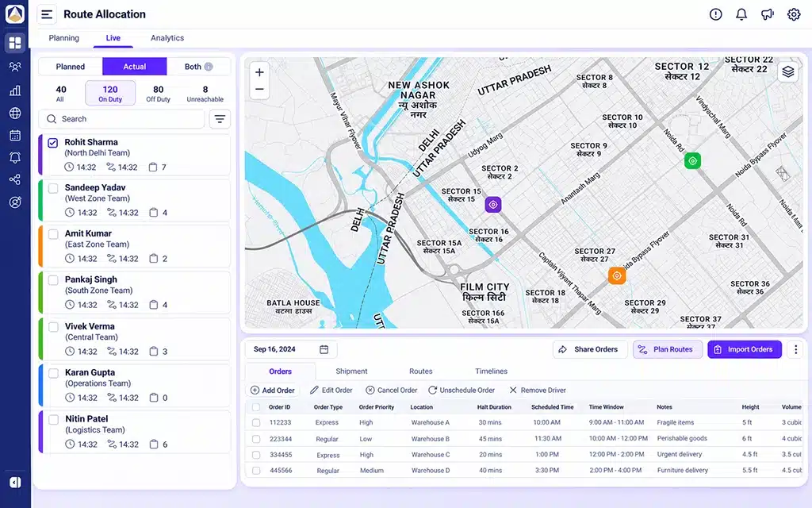
Task: Click the app logo in sidebar
Action: click(15, 14)
